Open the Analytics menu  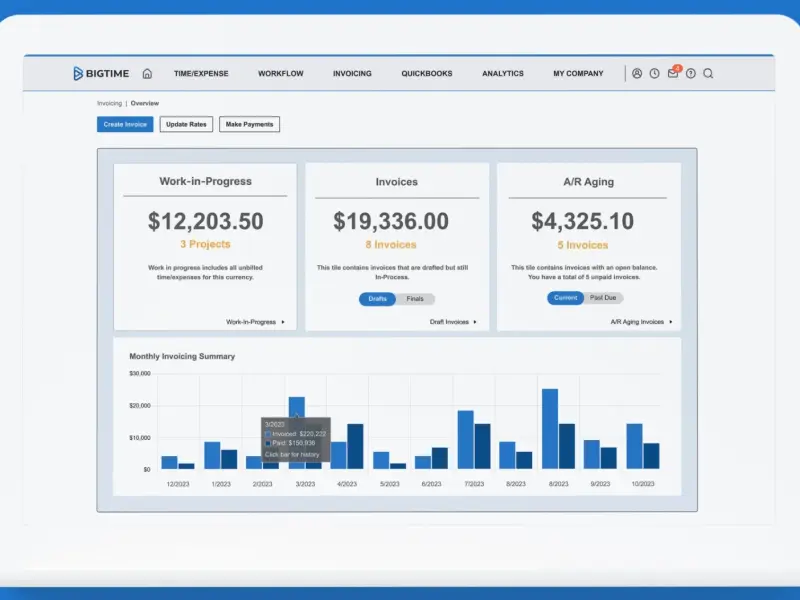click(503, 73)
